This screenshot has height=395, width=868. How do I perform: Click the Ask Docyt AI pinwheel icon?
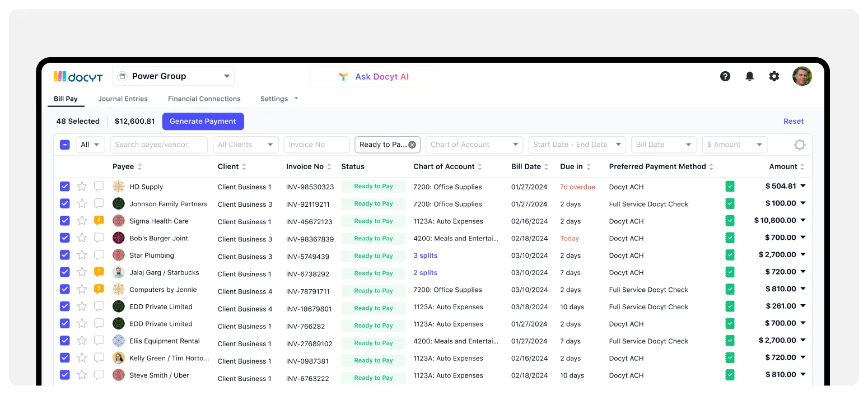[343, 77]
